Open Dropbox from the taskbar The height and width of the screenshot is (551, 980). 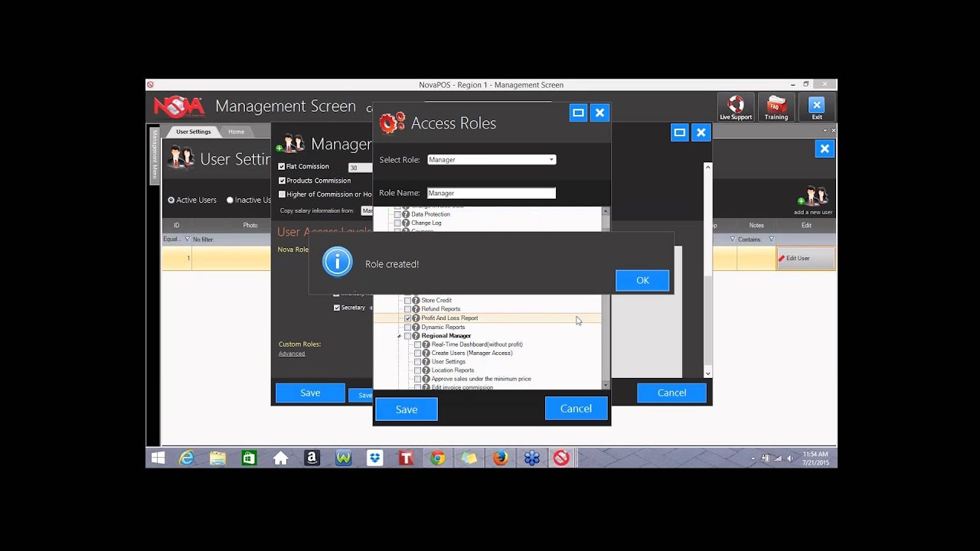coord(374,458)
